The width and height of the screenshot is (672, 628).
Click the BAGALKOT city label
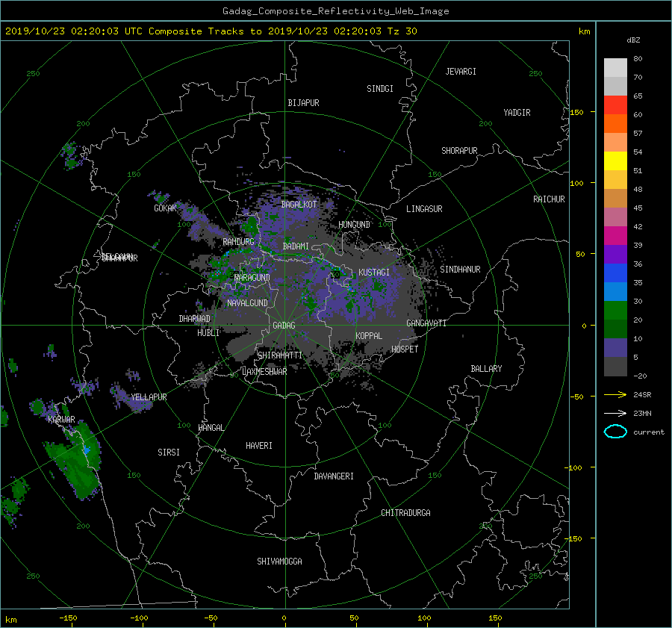coord(299,205)
